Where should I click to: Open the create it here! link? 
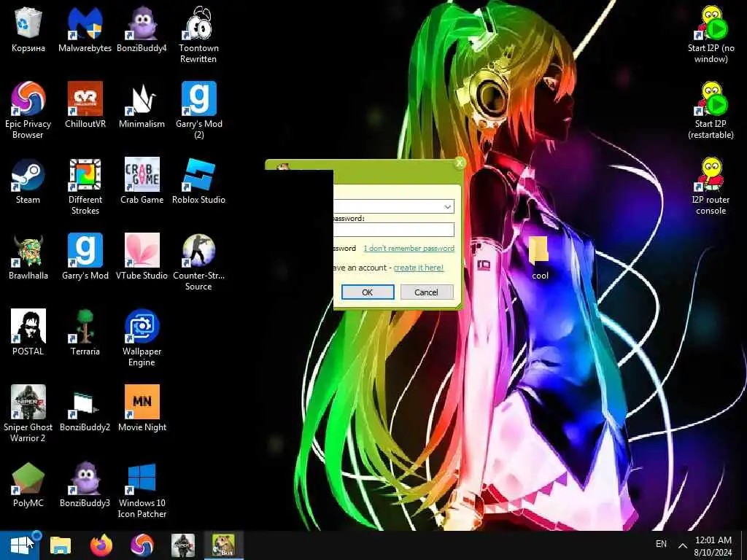click(x=418, y=268)
